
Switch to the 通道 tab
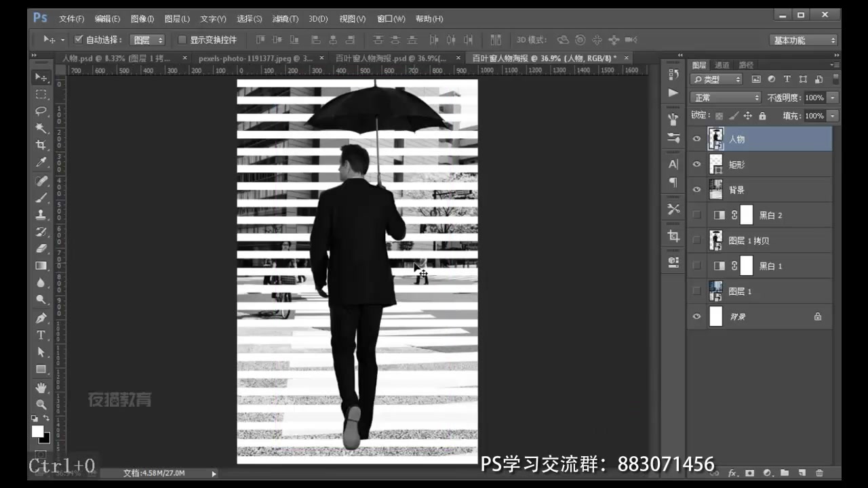coord(722,65)
